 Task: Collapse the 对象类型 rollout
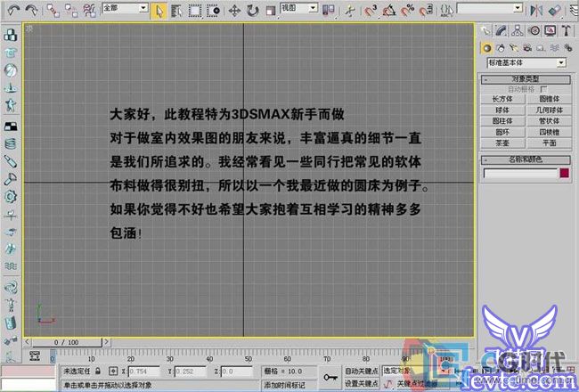525,80
